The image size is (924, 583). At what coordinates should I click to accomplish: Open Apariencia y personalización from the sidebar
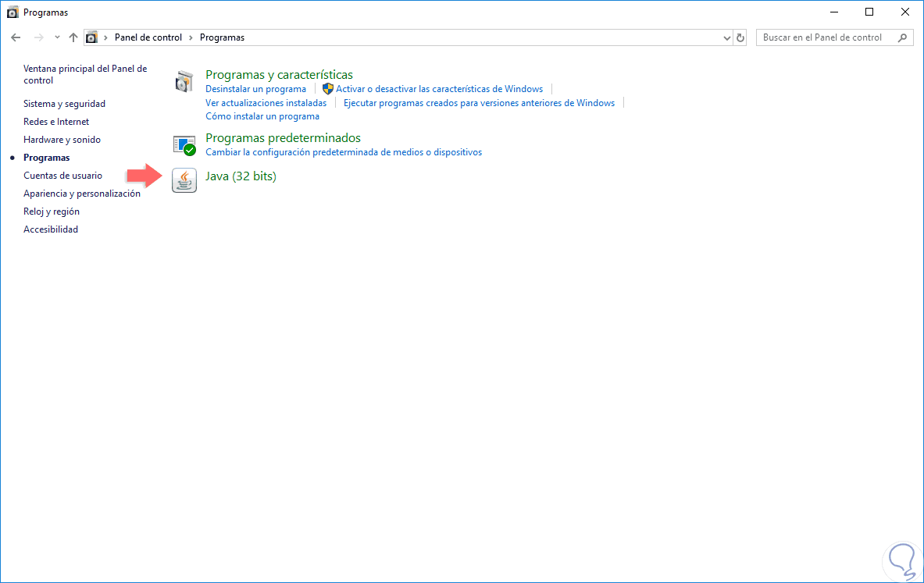[x=80, y=193]
